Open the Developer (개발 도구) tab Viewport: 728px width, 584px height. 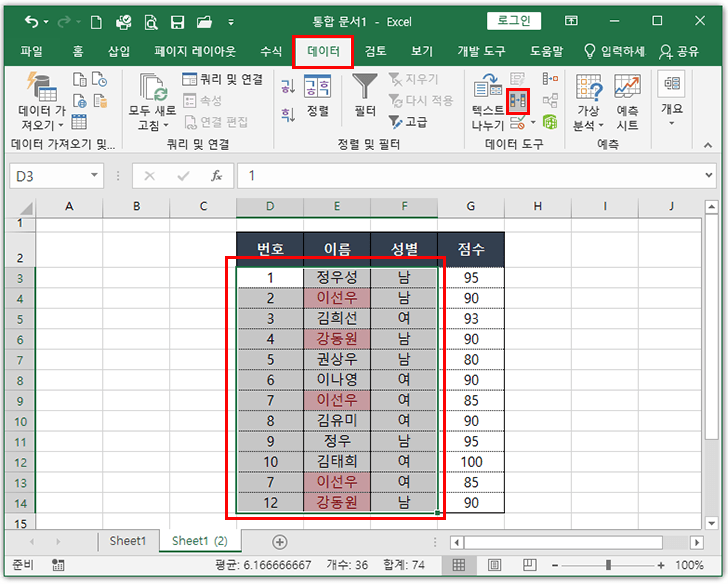point(481,51)
